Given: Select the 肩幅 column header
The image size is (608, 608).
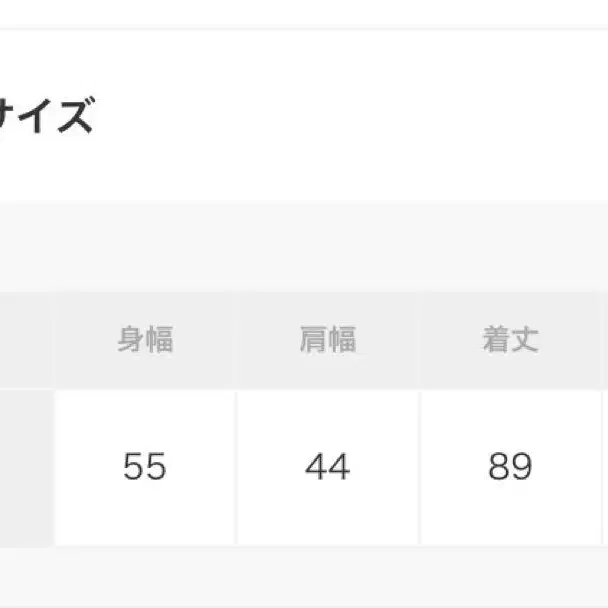Looking at the screenshot, I should click(x=328, y=340).
